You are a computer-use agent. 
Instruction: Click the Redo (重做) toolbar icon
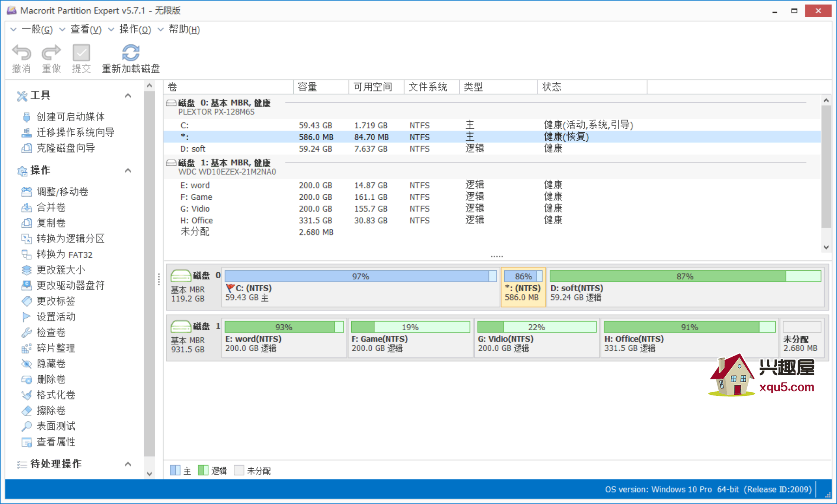[51, 53]
